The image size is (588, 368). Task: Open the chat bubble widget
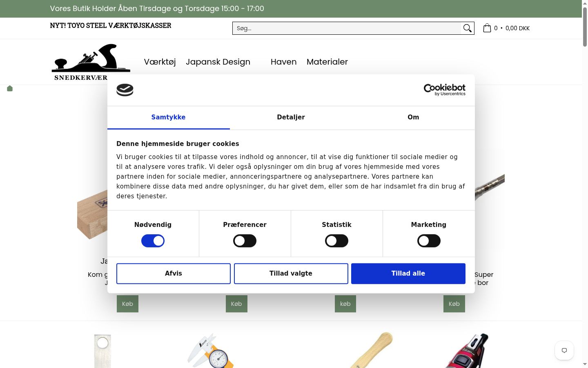tap(564, 350)
